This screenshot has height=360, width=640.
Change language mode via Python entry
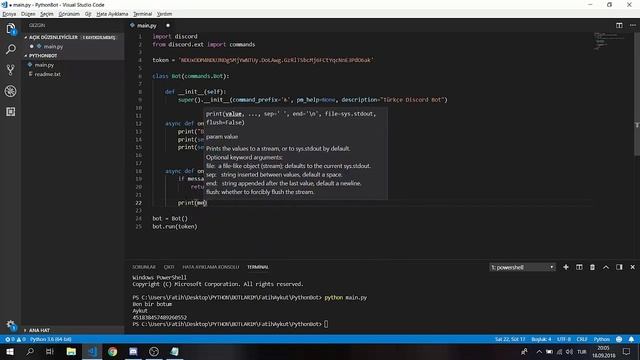602,339
